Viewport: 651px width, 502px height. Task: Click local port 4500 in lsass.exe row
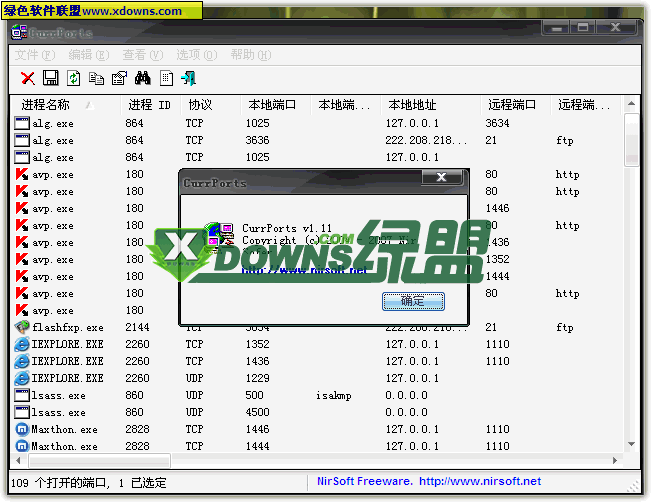pos(257,412)
